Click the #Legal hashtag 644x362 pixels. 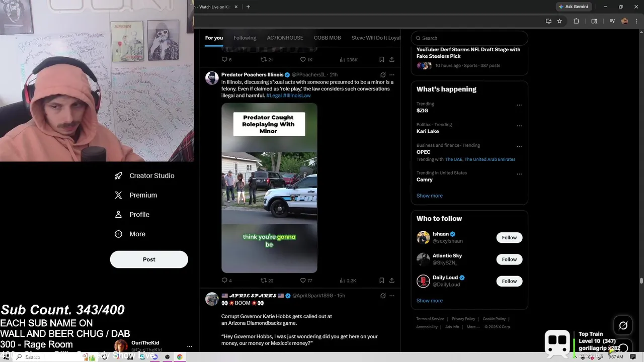click(x=274, y=96)
